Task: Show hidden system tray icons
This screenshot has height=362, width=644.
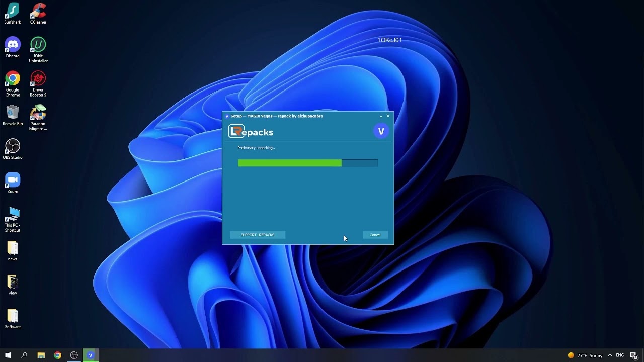Action: 610,355
